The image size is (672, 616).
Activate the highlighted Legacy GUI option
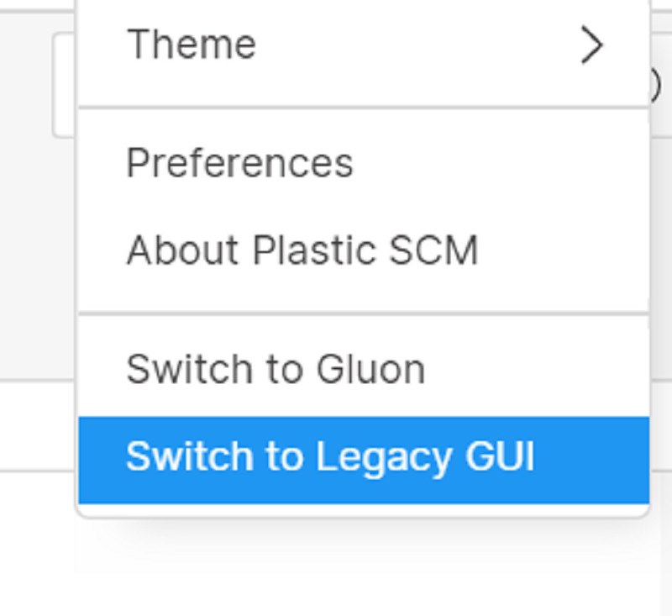[x=329, y=458]
